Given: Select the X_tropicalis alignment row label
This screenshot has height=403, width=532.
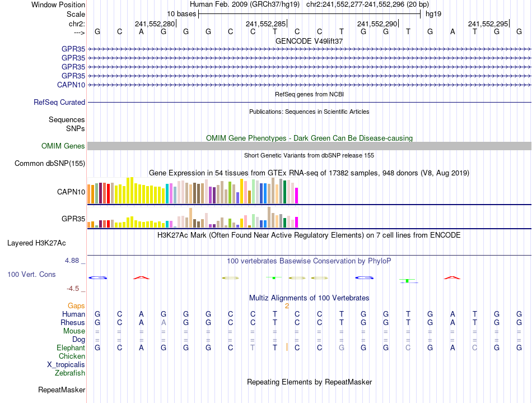Looking at the screenshot, I should tap(66, 365).
